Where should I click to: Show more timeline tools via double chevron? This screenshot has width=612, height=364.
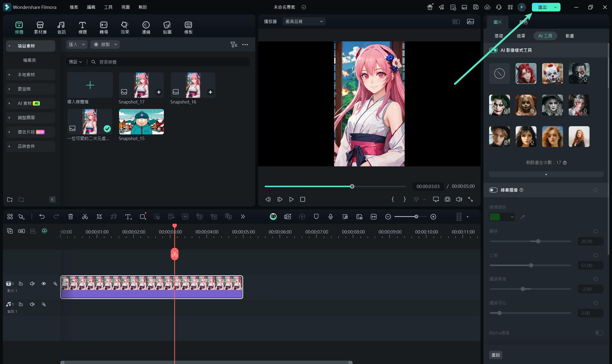(243, 217)
